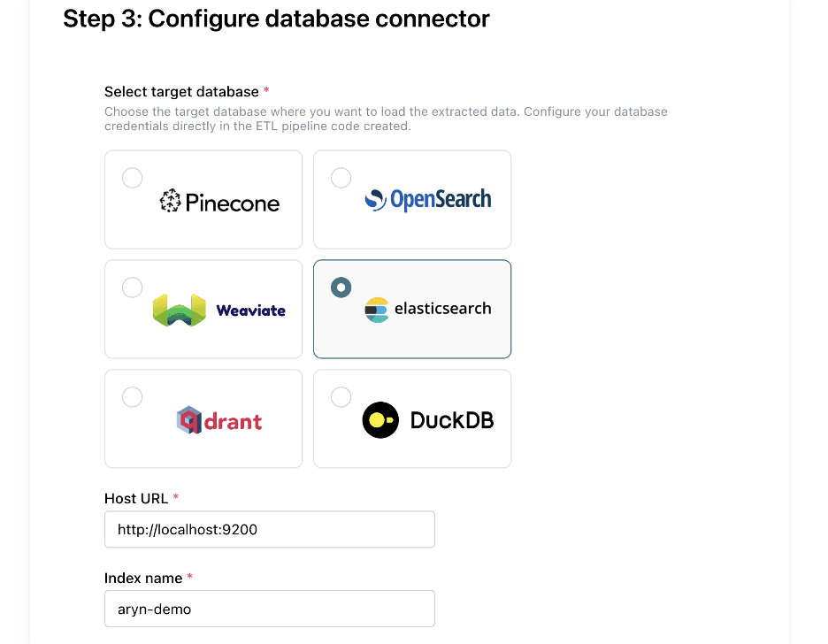The height and width of the screenshot is (644, 828).
Task: Choose the DuckDB database card
Action: [412, 418]
